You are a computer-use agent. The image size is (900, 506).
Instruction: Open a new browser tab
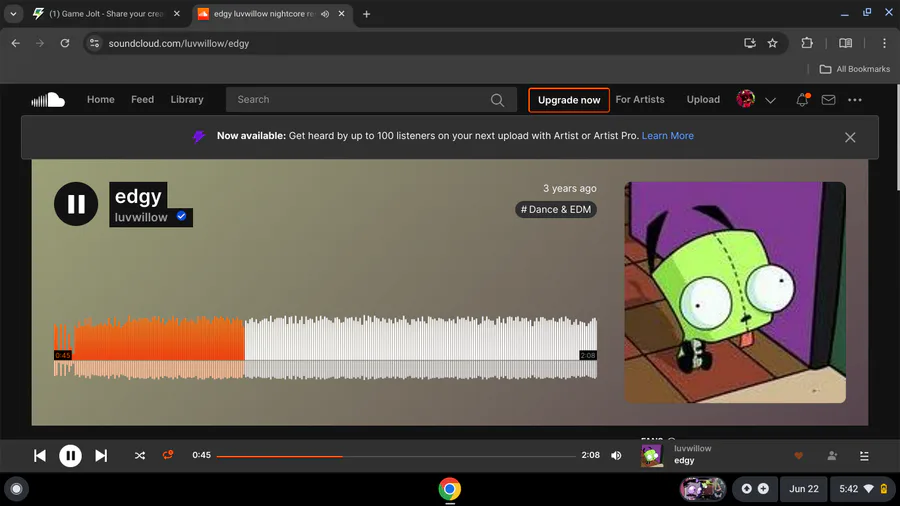click(x=366, y=14)
